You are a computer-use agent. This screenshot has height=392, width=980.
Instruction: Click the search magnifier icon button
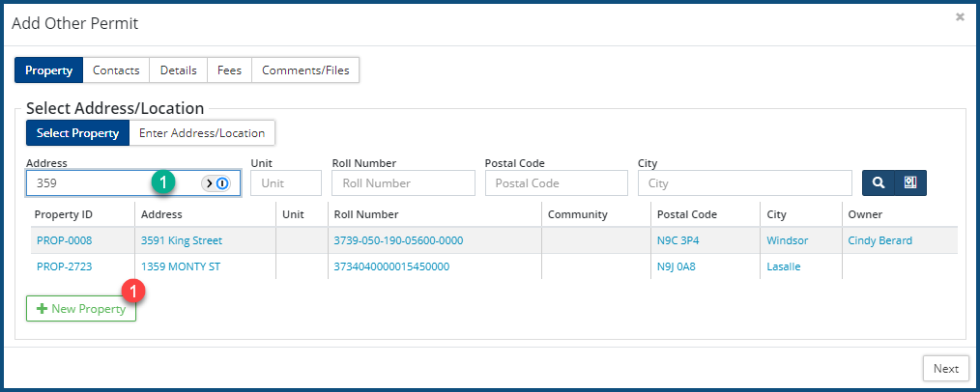click(x=878, y=182)
